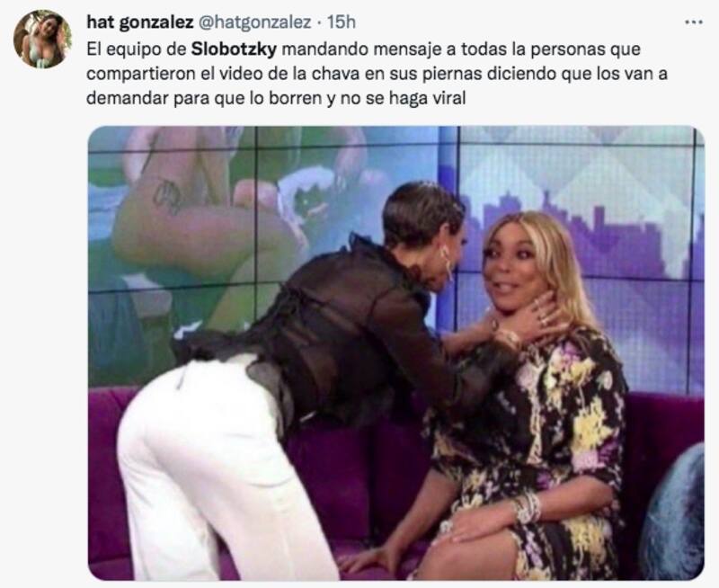This screenshot has height=588, width=719.
Task: Select the tweet line starting with "El equipo de"
Action: (363, 49)
